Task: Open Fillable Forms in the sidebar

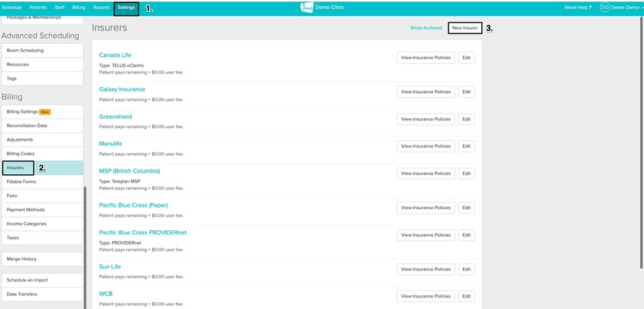Action: 42,182
